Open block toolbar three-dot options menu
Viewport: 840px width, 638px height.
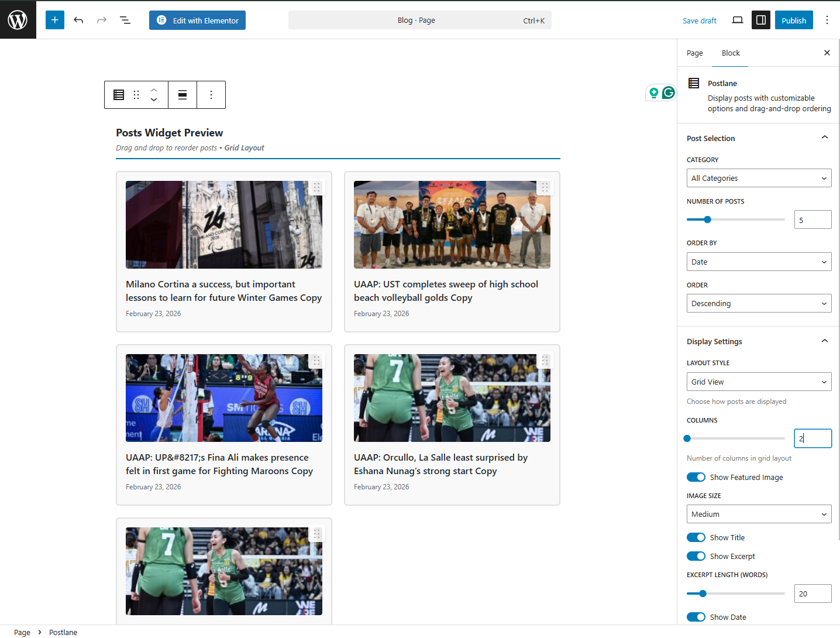211,95
